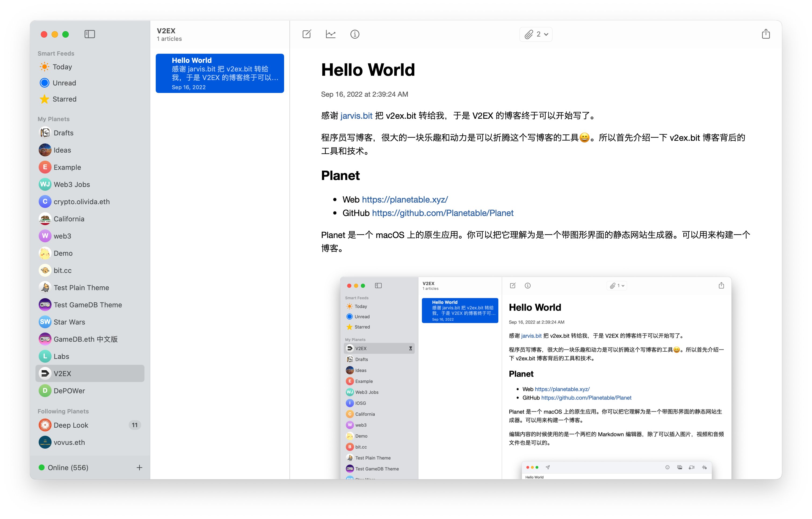Click the 11 unread badge on Deep Look
The width and height of the screenshot is (812, 519).
[x=135, y=425]
